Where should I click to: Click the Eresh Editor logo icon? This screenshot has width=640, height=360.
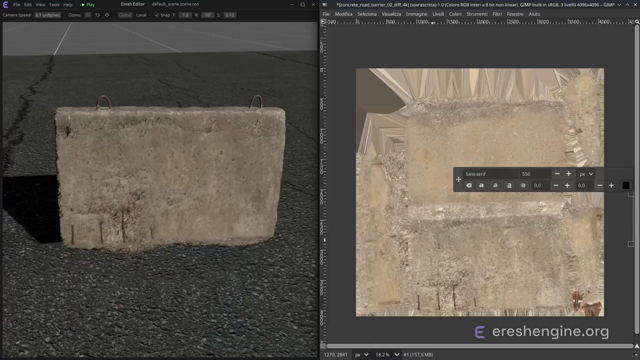5,4
